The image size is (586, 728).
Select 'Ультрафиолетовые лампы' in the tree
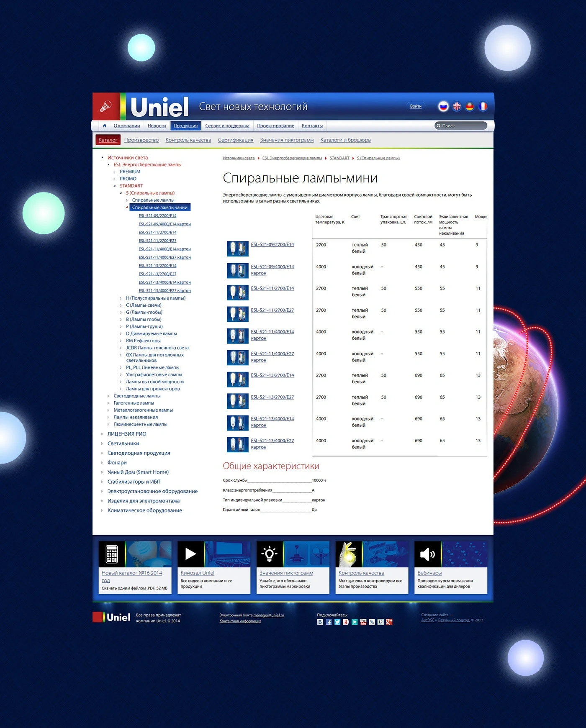154,375
